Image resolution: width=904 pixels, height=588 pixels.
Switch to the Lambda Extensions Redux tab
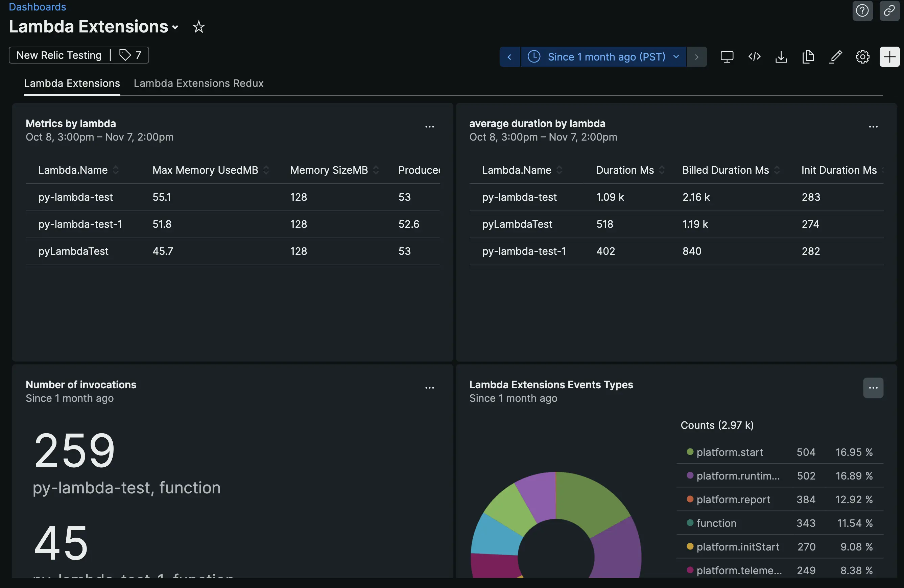(198, 83)
